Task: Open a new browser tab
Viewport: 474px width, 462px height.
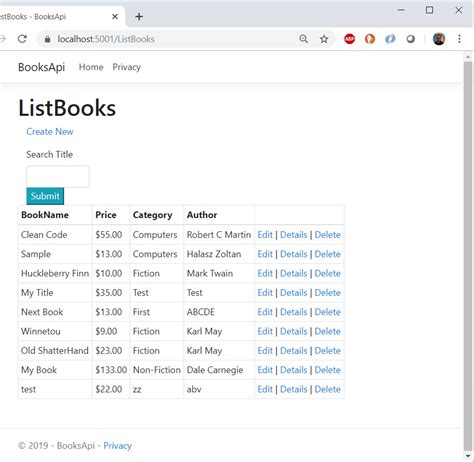Action: point(139,16)
